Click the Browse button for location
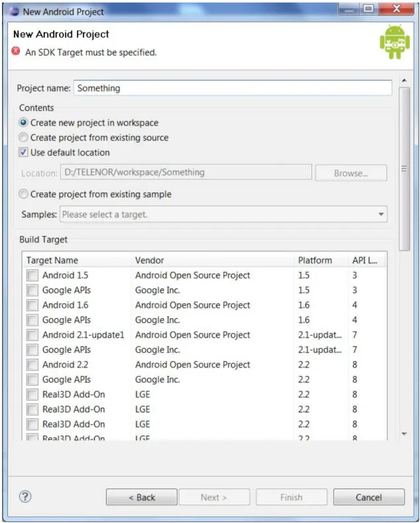The image size is (420, 523). (x=351, y=173)
